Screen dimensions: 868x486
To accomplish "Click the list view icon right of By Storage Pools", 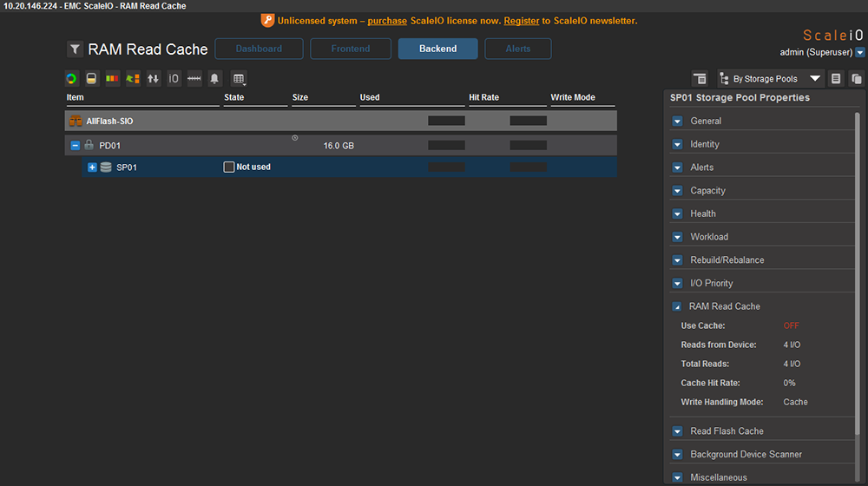I will coord(836,79).
